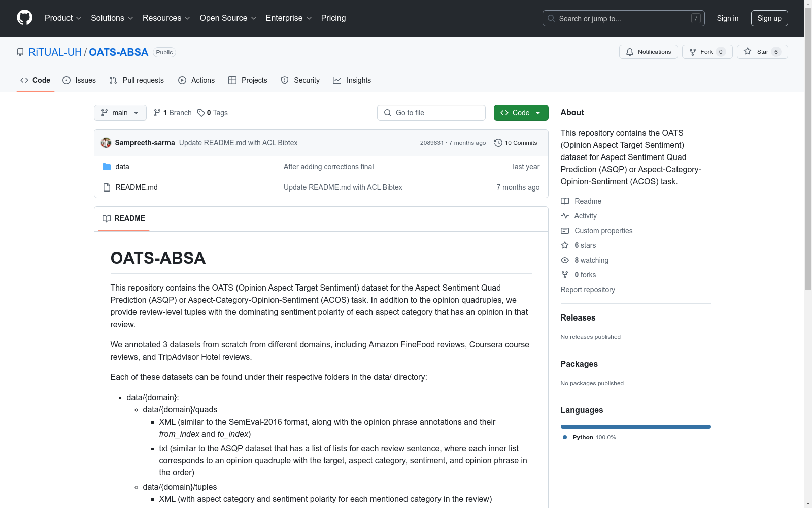This screenshot has width=812, height=508.
Task: View 8 watching link
Action: coord(591,260)
